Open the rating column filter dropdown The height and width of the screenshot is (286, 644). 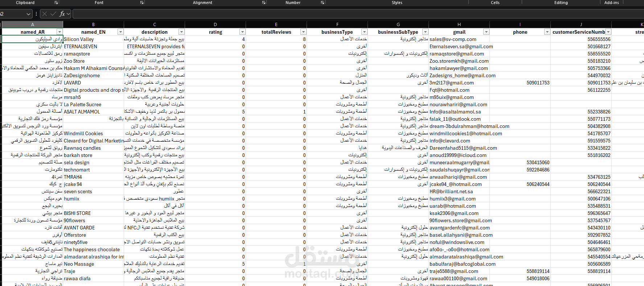(242, 32)
